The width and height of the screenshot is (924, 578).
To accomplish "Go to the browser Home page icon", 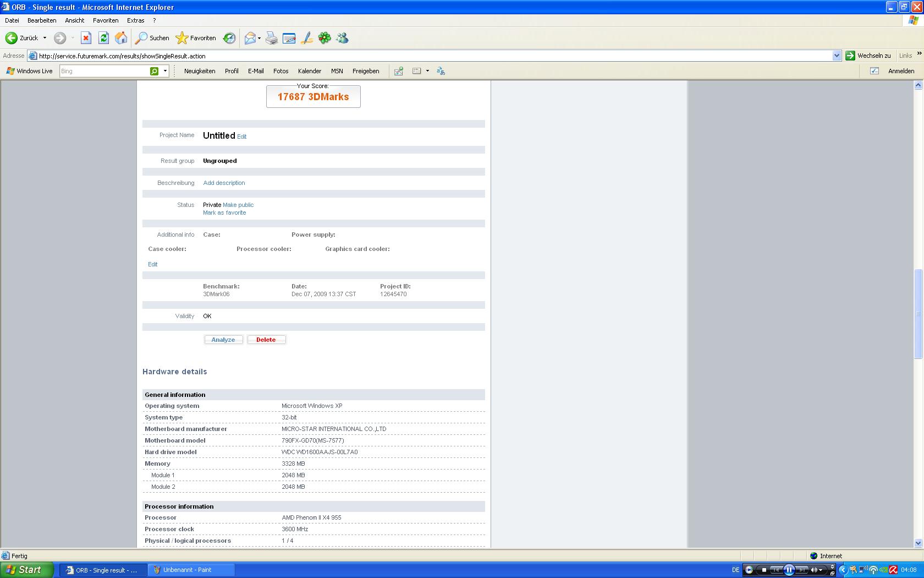I will click(x=121, y=38).
